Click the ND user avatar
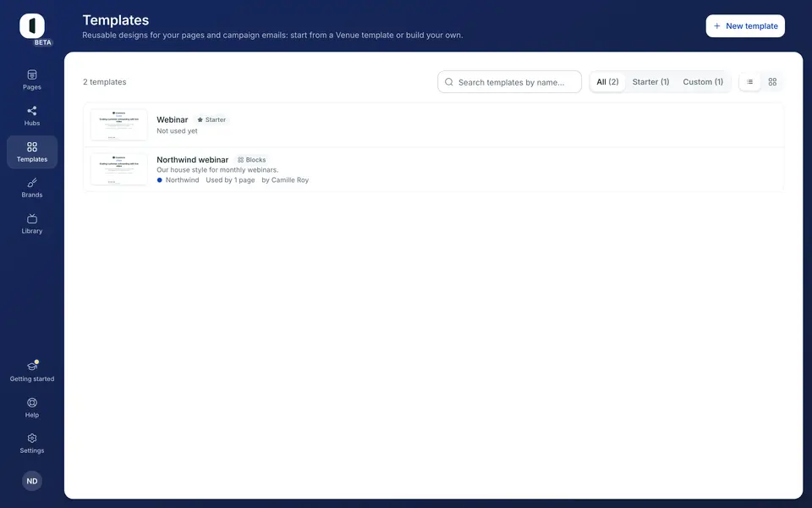This screenshot has height=508, width=812. coord(32,481)
